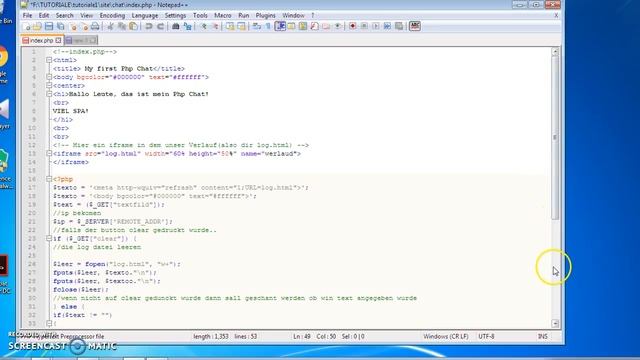The image size is (640, 360).
Task: Click the Zoom In toolbar icon
Action: [204, 27]
